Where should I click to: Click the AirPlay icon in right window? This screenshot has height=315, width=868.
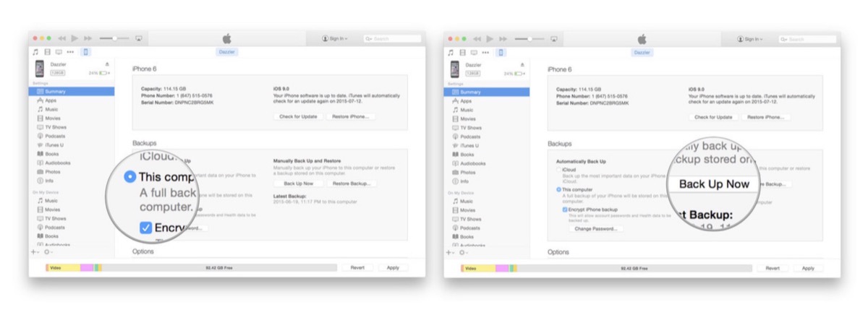coord(554,38)
